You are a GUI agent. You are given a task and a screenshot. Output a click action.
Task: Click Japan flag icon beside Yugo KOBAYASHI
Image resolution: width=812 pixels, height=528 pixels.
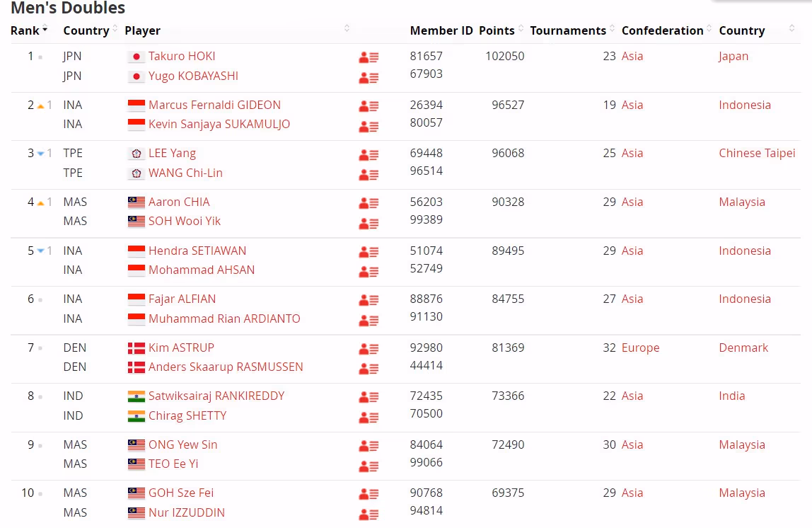tap(137, 76)
